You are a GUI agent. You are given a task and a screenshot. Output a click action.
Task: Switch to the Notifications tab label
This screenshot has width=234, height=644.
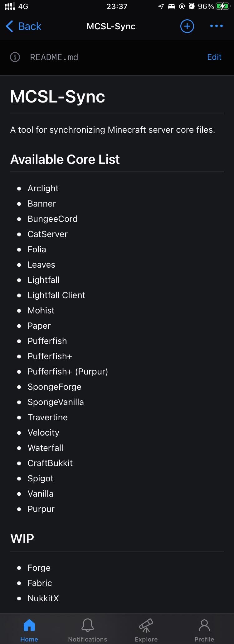pyautogui.click(x=88, y=639)
